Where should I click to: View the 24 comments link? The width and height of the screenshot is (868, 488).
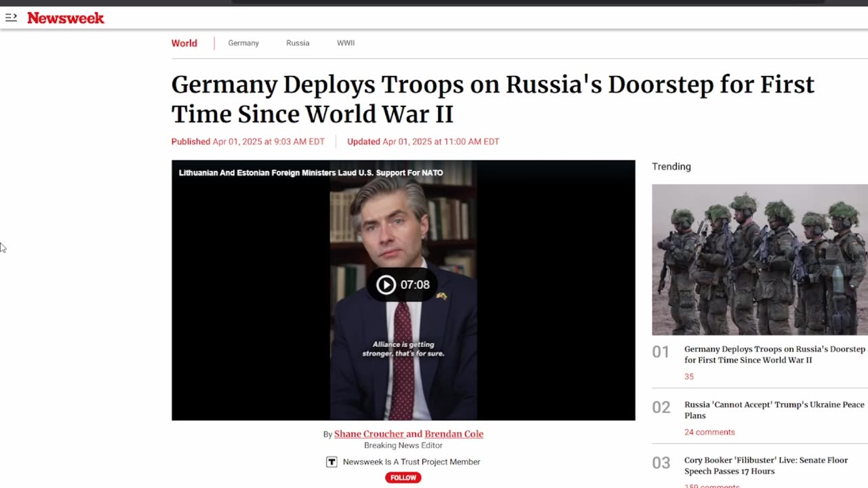pos(709,432)
